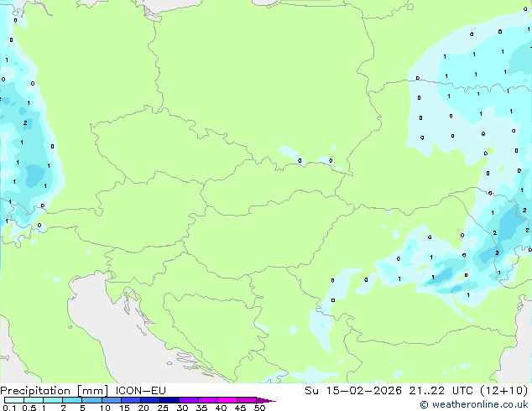Image resolution: width=532 pixels, height=411 pixels.
Task: Click the above-50 mm arrow legend tip
Action: coord(266,400)
